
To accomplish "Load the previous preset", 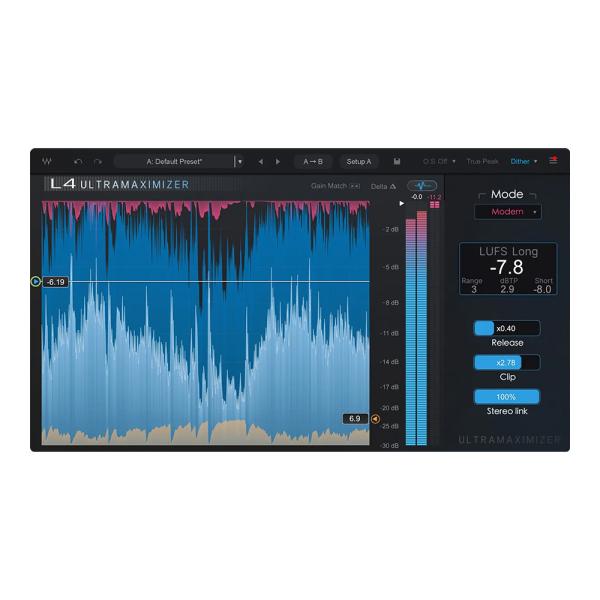I will 261,162.
